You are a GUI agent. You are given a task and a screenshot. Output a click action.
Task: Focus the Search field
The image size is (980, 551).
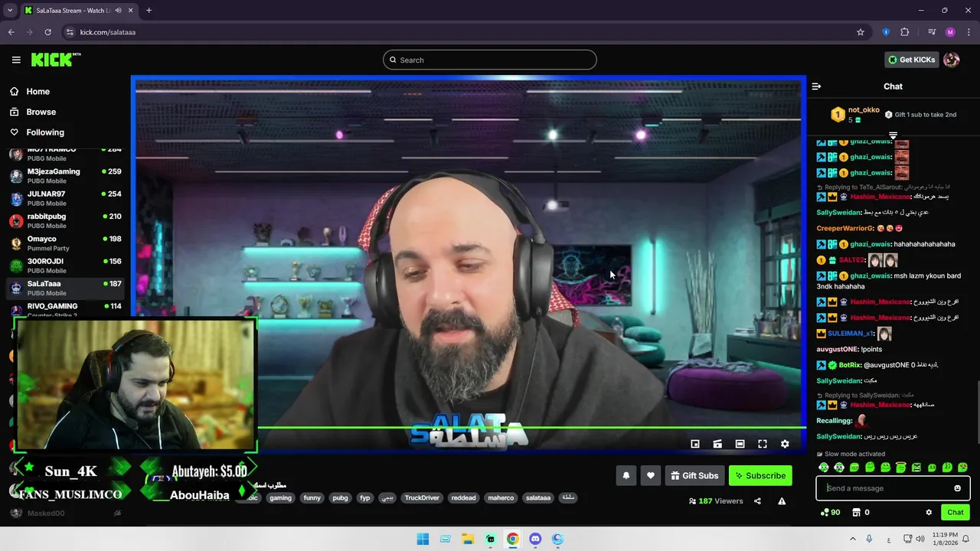pyautogui.click(x=490, y=60)
